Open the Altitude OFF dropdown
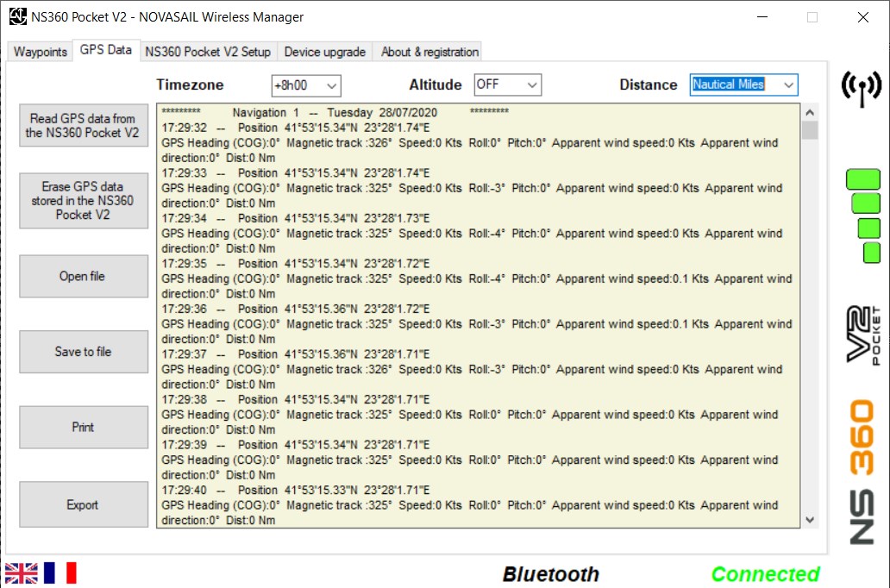Screen dimensions: 890x588 point(507,84)
